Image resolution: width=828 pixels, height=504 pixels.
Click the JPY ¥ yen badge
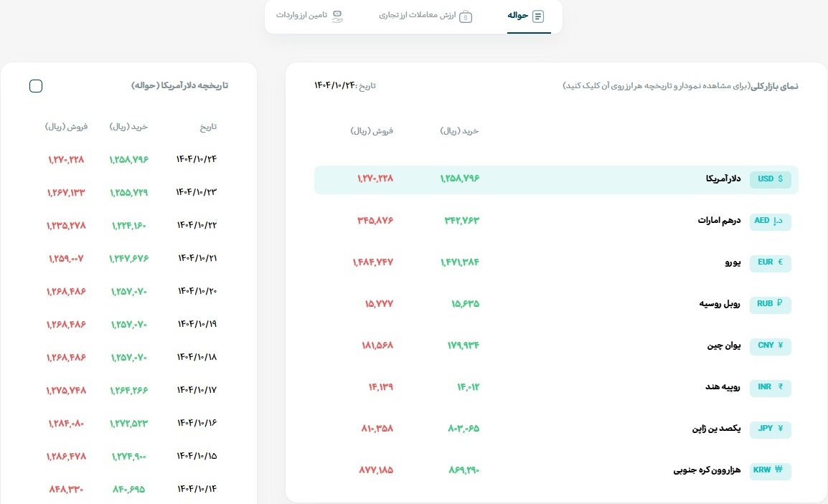(770, 429)
